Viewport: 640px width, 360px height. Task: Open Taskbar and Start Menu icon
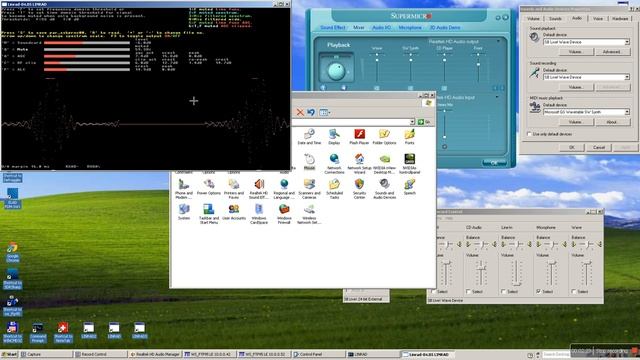pyautogui.click(x=209, y=214)
